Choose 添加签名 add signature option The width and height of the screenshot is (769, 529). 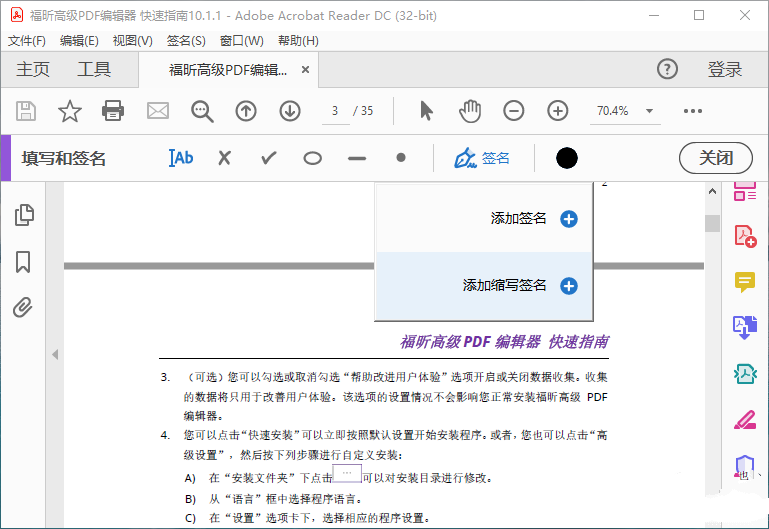[484, 219]
